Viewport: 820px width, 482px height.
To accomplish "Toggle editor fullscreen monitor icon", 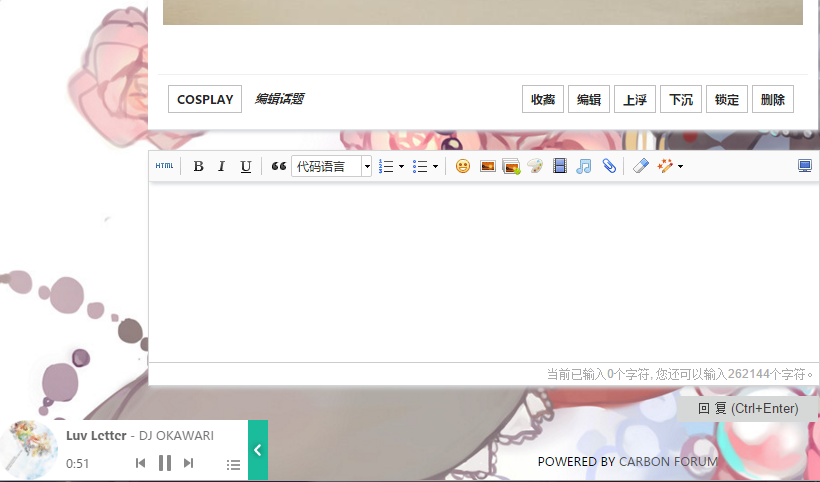I will point(805,166).
